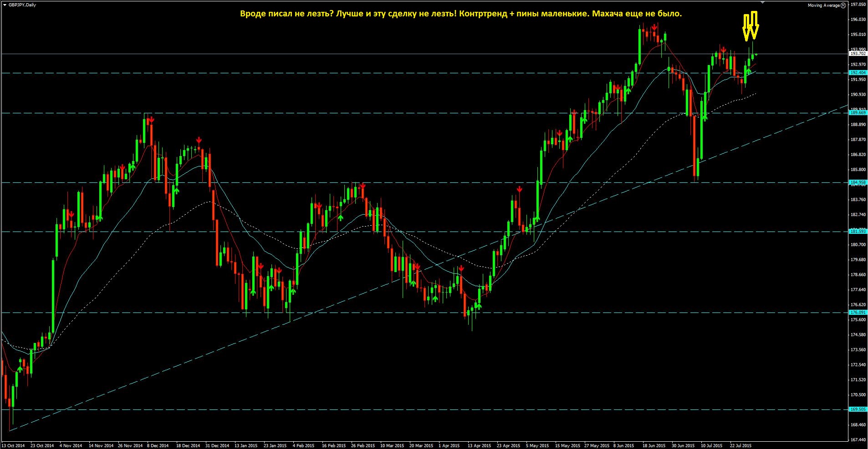Viewport: 868px width, 449px height.
Task: Click the 4 Nov 2014 date label
Action: pyautogui.click(x=71, y=446)
